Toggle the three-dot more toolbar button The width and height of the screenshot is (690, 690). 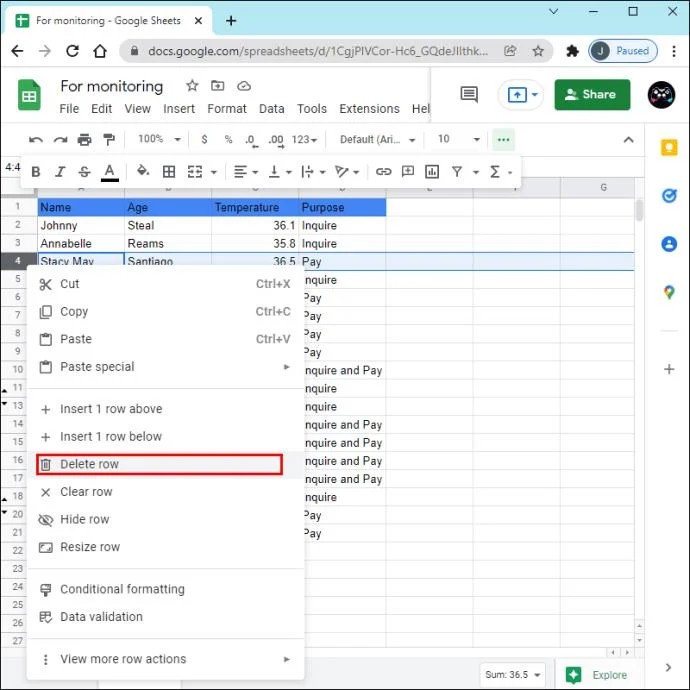click(503, 139)
